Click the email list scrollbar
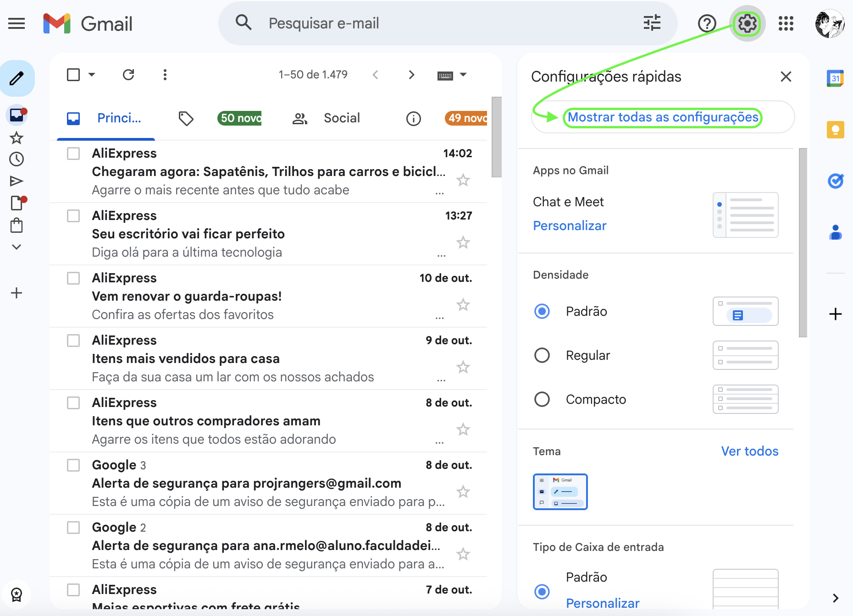This screenshot has width=853, height=616. pos(496,137)
